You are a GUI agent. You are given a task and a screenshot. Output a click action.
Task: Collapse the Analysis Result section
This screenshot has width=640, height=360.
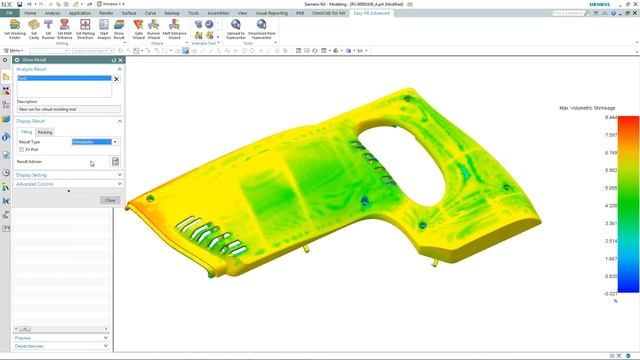pyautogui.click(x=120, y=69)
